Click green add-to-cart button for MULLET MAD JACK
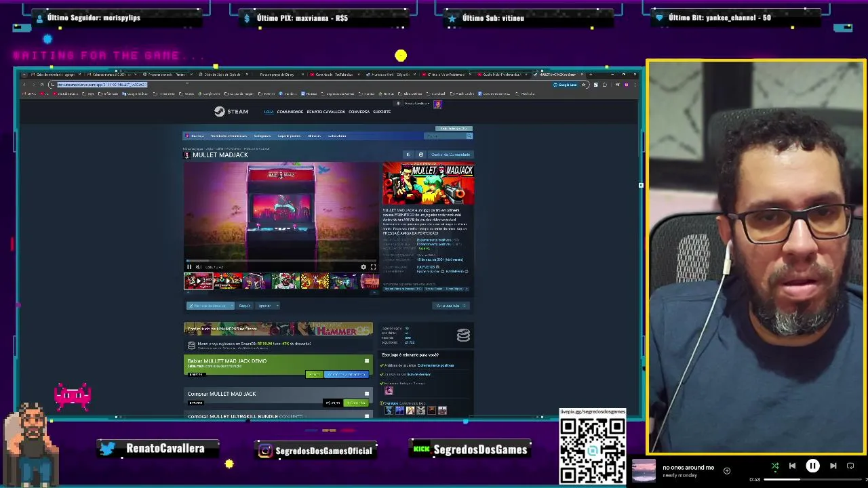The image size is (868, 488). point(356,403)
